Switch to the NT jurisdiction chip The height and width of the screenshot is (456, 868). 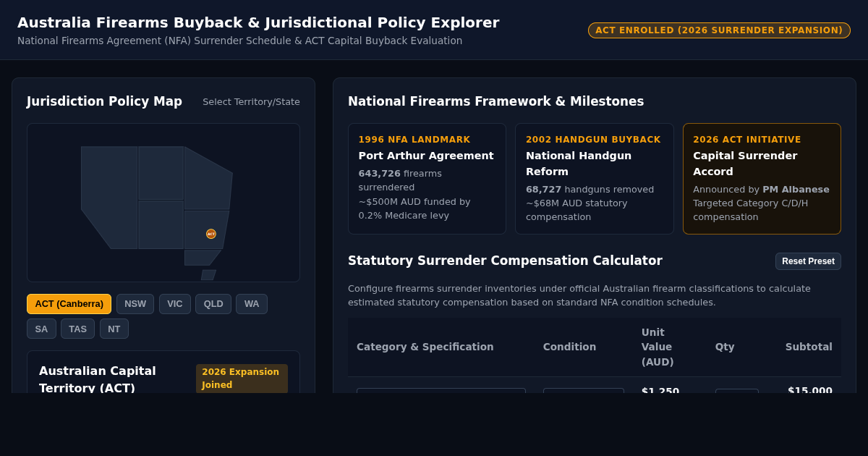click(x=114, y=329)
